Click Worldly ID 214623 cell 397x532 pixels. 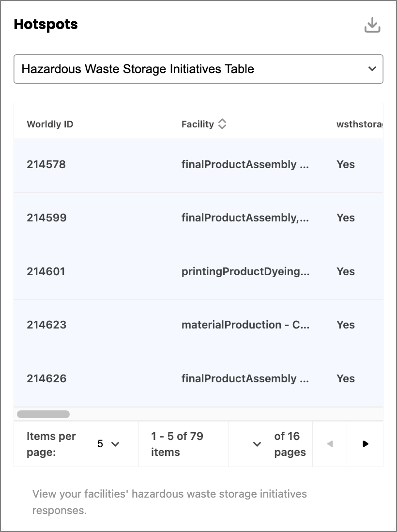tap(46, 325)
